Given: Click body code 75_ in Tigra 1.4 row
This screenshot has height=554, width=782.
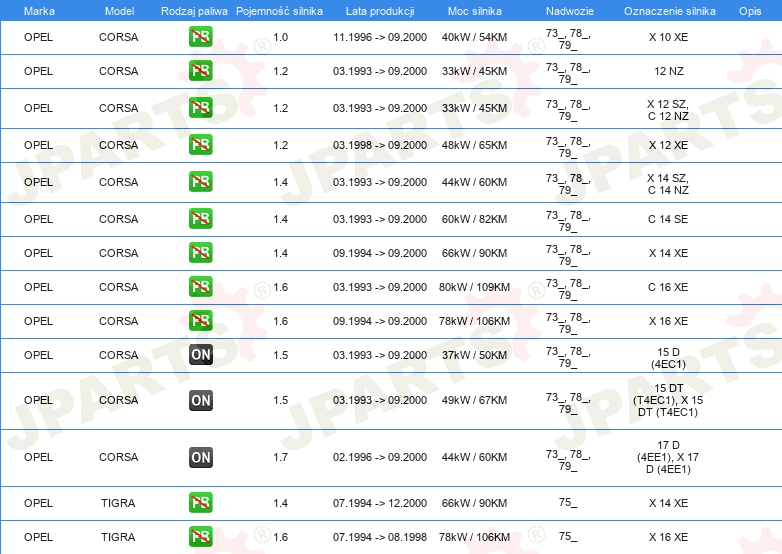Looking at the screenshot, I should click(568, 502).
